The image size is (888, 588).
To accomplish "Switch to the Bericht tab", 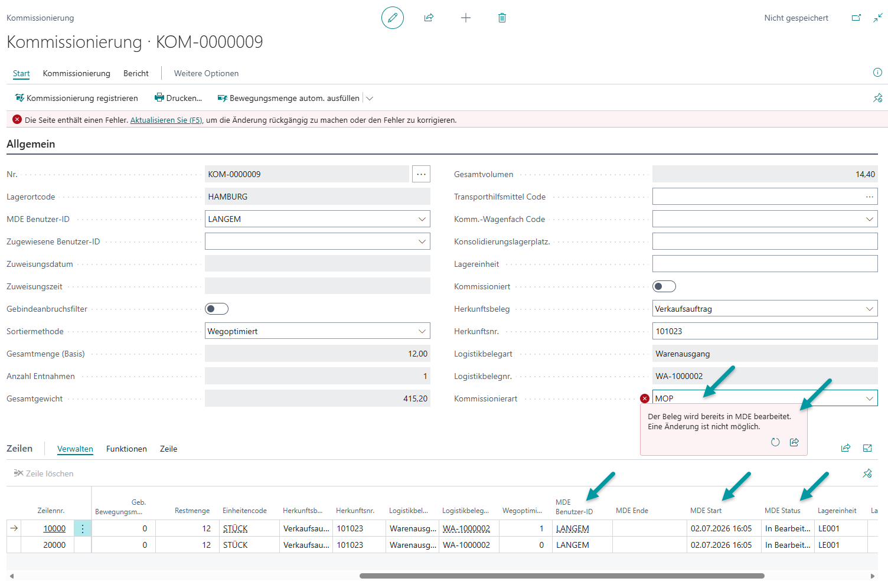I will click(136, 73).
